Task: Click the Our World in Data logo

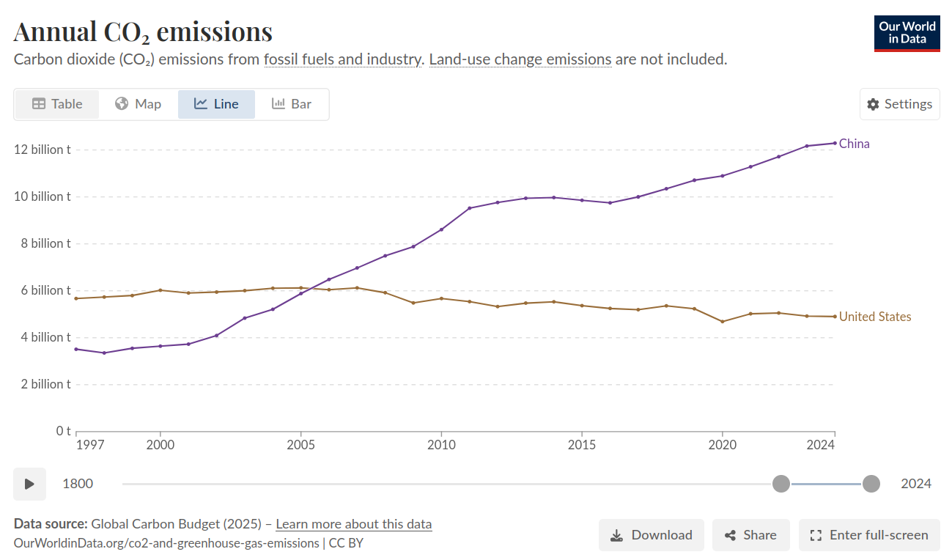Action: [x=908, y=33]
